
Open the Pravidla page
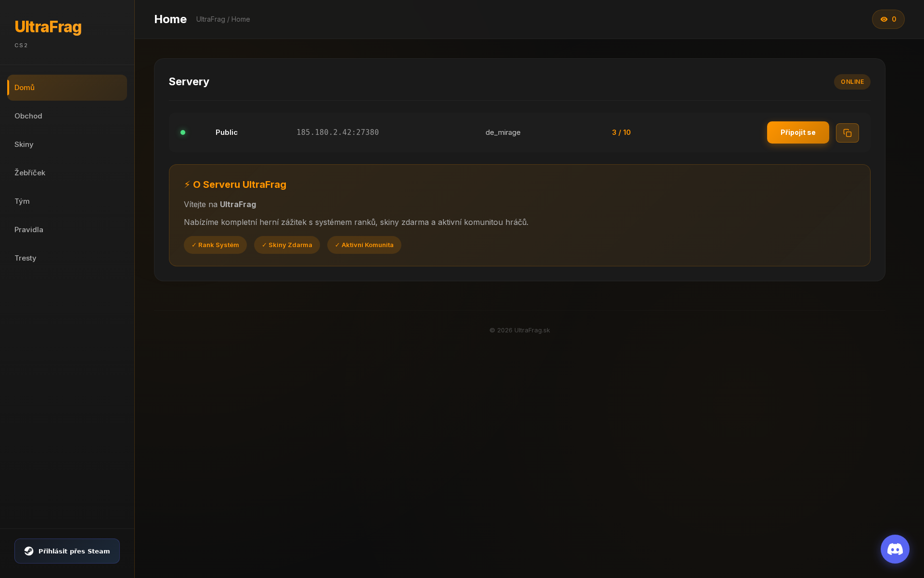[x=29, y=230]
